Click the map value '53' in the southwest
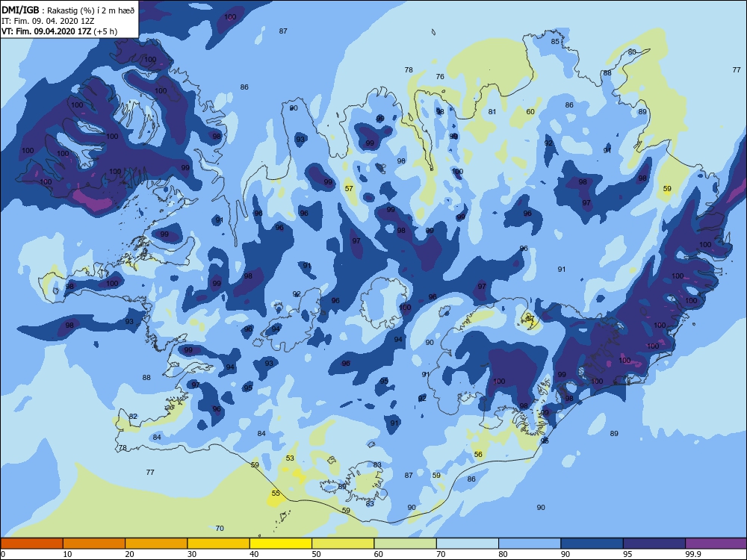Image resolution: width=747 pixels, height=560 pixels. pos(290,458)
